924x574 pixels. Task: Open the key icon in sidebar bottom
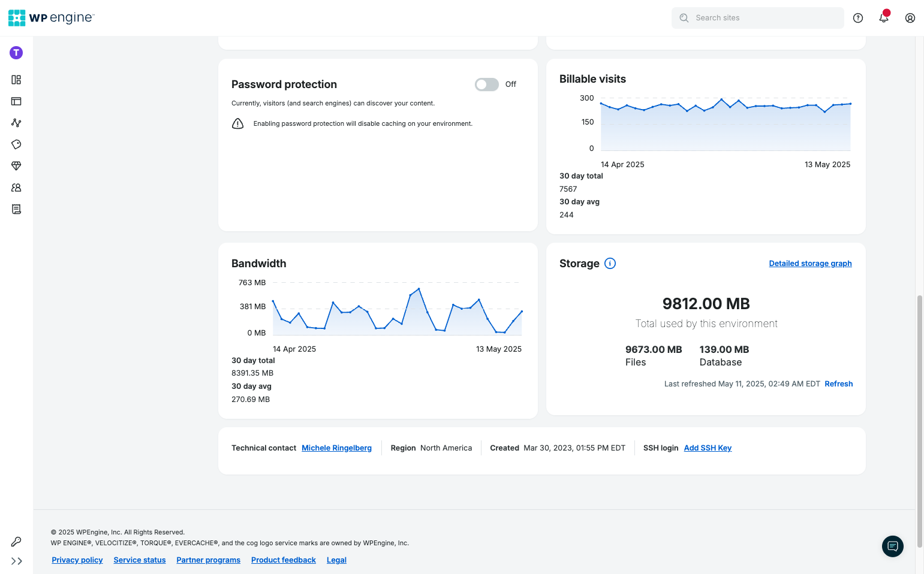pos(16,542)
